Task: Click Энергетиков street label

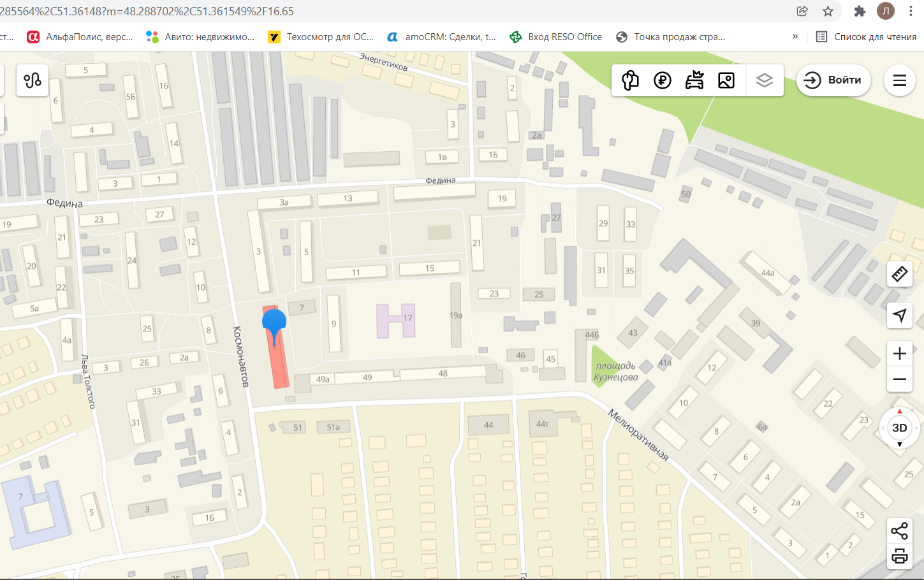Action: point(383,61)
